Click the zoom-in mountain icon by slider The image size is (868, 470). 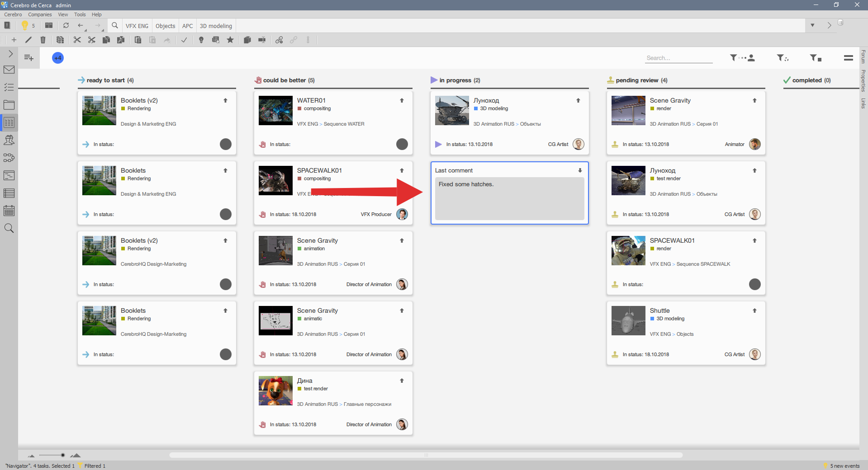click(76, 455)
